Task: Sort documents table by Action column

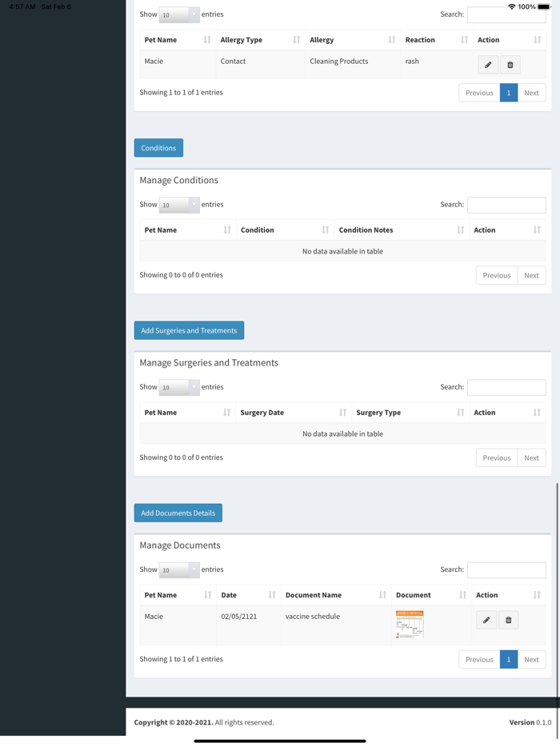Action: point(509,594)
